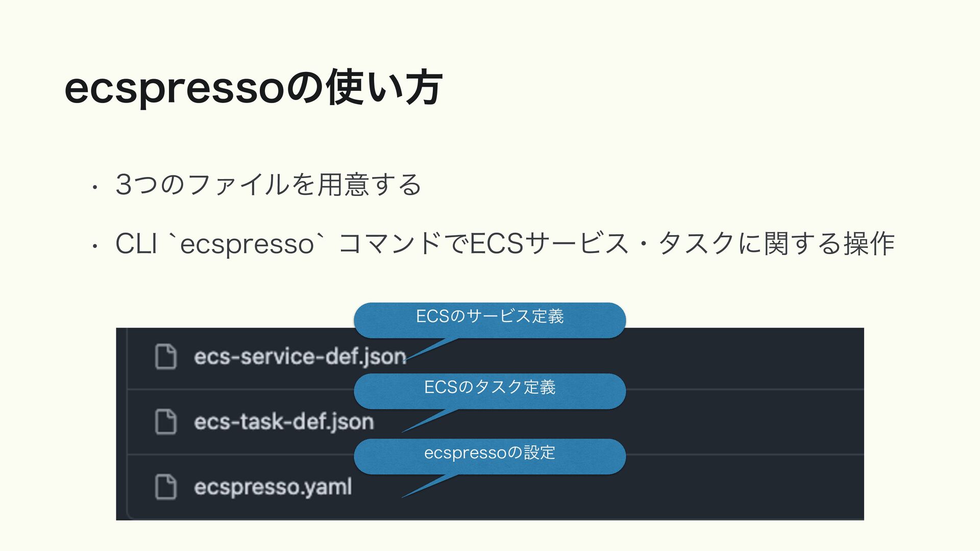Click the file icon beside ecs-task-def.json
Image resolution: width=980 pixels, height=551 pixels.
[x=166, y=421]
